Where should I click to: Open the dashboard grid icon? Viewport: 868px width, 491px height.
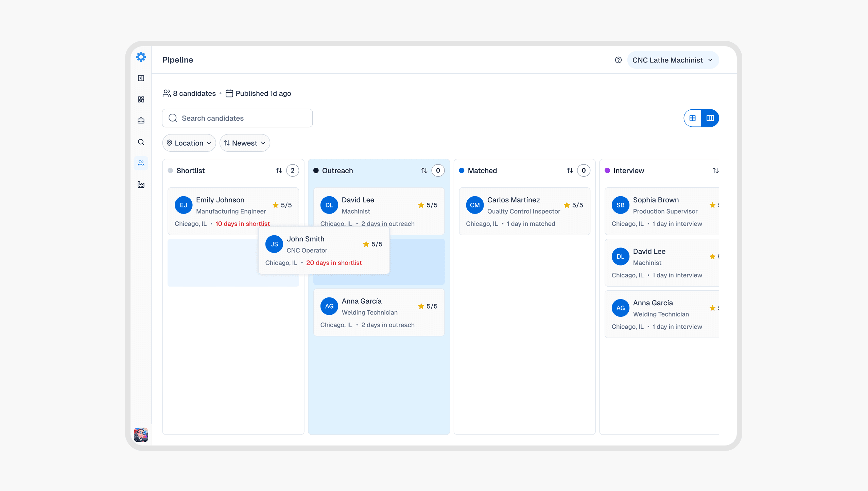pos(141,99)
